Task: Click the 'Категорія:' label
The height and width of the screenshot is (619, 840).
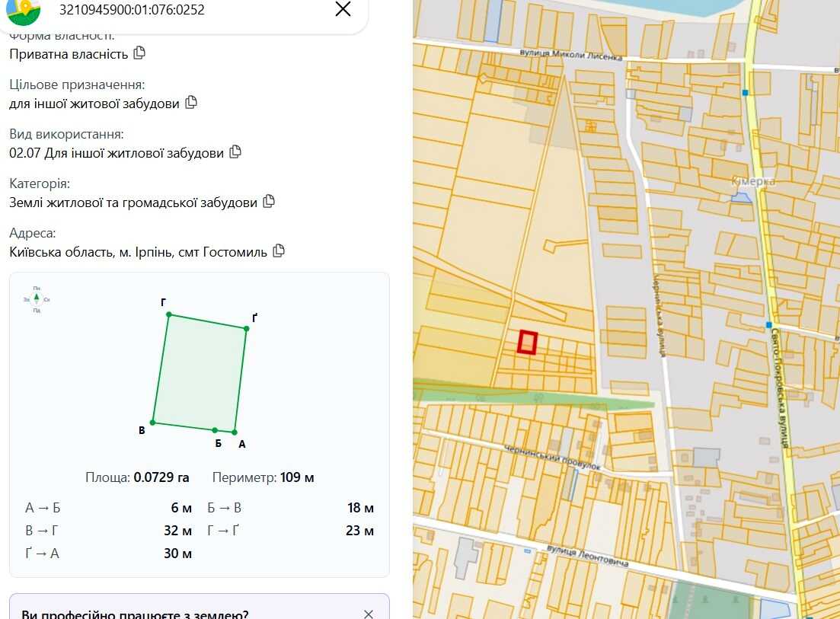Action: (x=40, y=183)
